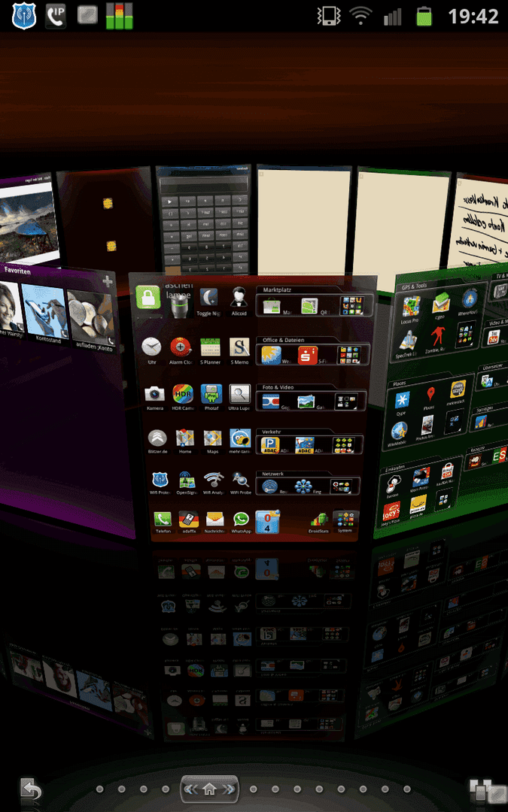Expand the Foto & Video folder grid
The width and height of the screenshot is (508, 812).
[346, 401]
